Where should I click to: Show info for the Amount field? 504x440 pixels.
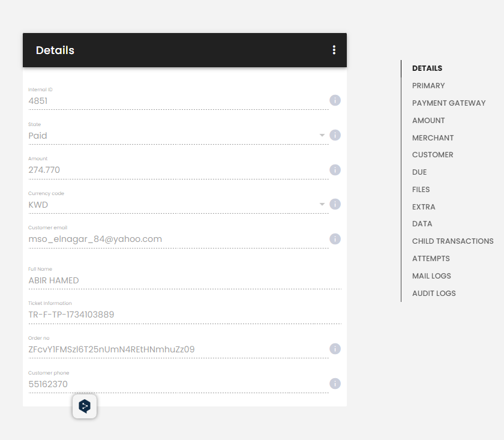(x=335, y=170)
